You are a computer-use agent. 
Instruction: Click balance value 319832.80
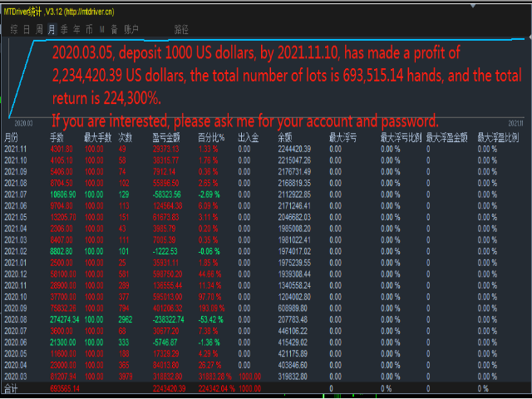293,377
